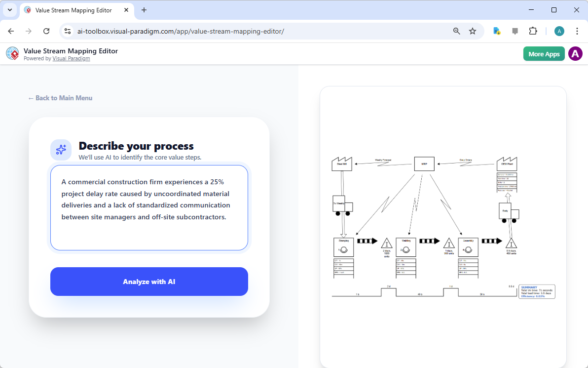Click the AI sparkle icon beside heading

(61, 150)
